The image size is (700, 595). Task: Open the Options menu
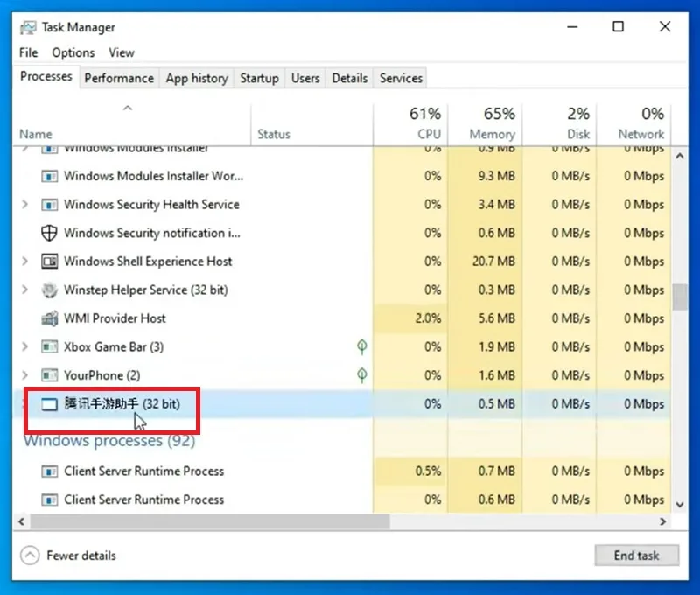pyautogui.click(x=73, y=52)
